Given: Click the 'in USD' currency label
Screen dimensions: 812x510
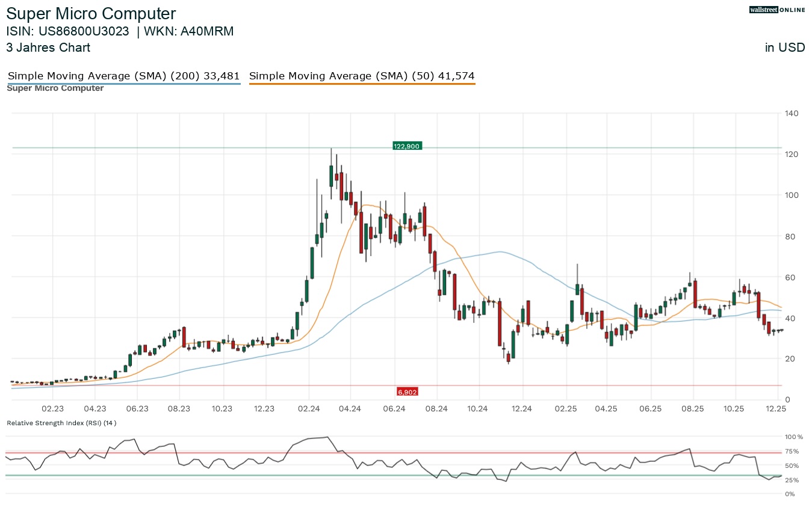Looking at the screenshot, I should coord(784,48).
